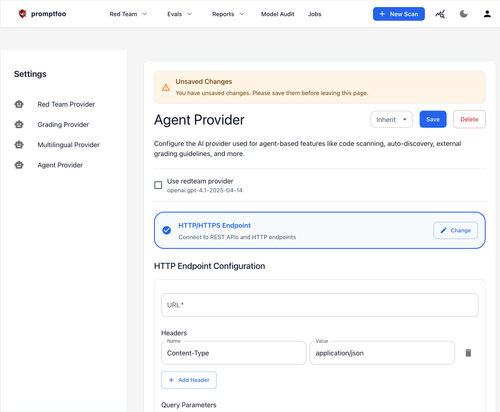Go to the Jobs page

pos(314,14)
